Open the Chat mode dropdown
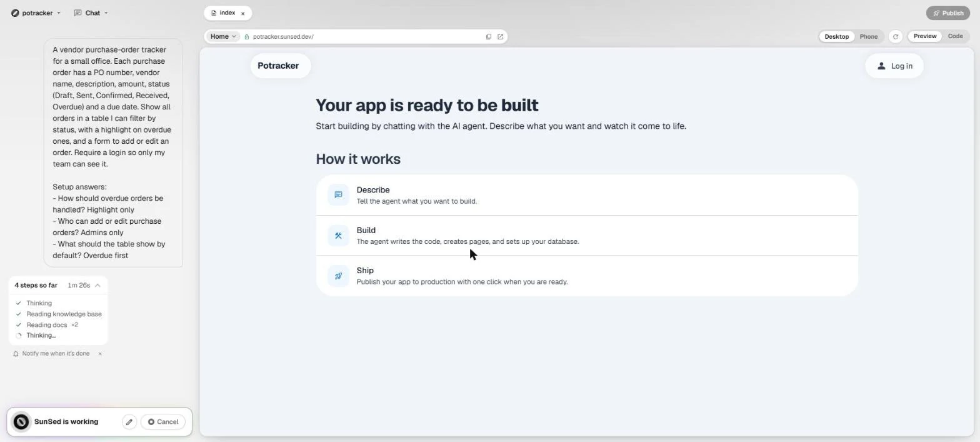Screen dimensions: 980x442 pyautogui.click(x=91, y=13)
